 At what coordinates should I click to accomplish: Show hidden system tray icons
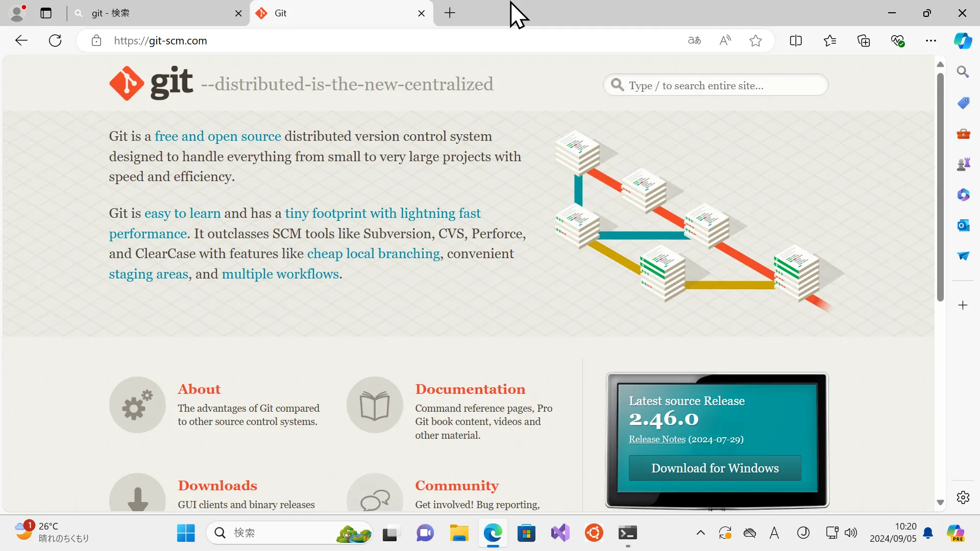[x=701, y=533]
